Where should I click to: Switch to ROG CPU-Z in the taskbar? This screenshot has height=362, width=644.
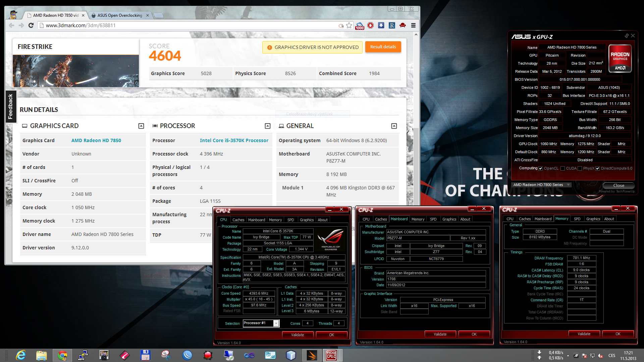332,355
